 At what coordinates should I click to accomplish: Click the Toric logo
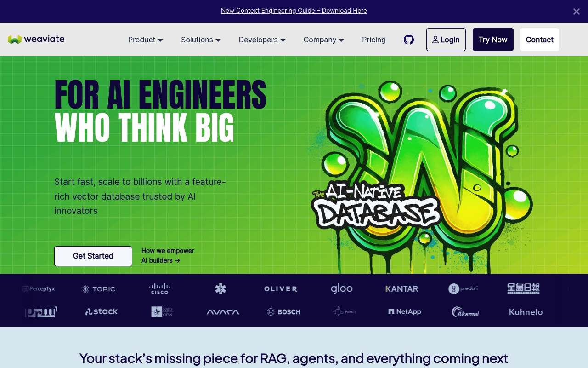point(99,289)
